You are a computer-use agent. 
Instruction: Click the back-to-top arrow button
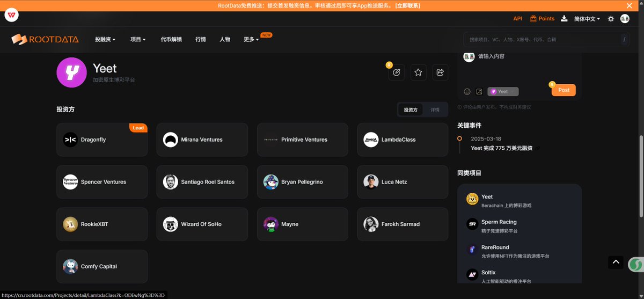pyautogui.click(x=616, y=262)
